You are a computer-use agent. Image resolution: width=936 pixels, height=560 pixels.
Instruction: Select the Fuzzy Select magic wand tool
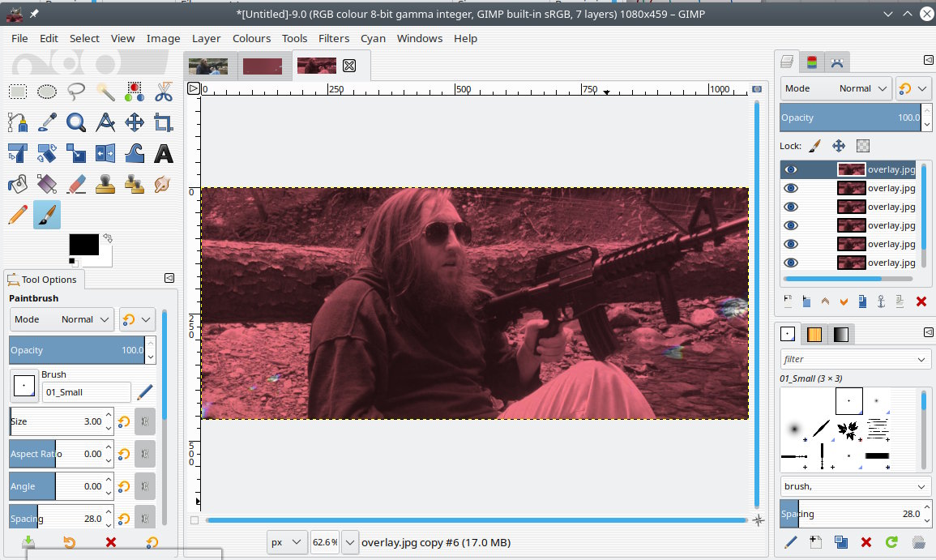pyautogui.click(x=105, y=92)
